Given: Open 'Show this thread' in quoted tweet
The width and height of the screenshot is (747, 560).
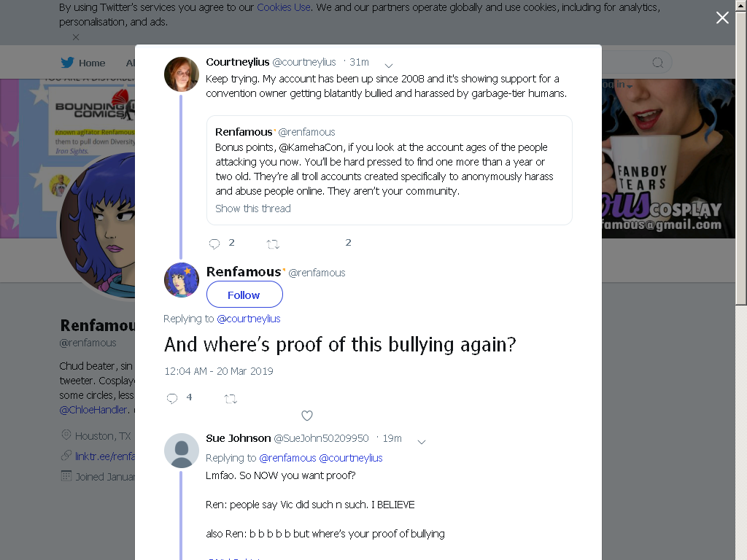Looking at the screenshot, I should 253,209.
